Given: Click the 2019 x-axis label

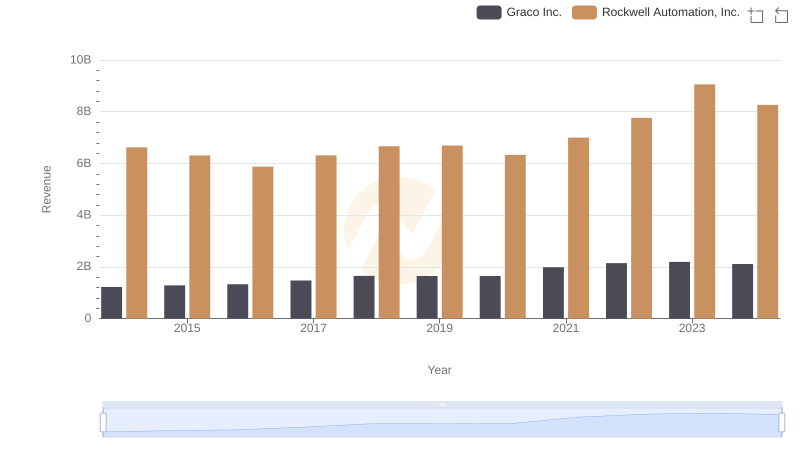Looking at the screenshot, I should (x=439, y=328).
